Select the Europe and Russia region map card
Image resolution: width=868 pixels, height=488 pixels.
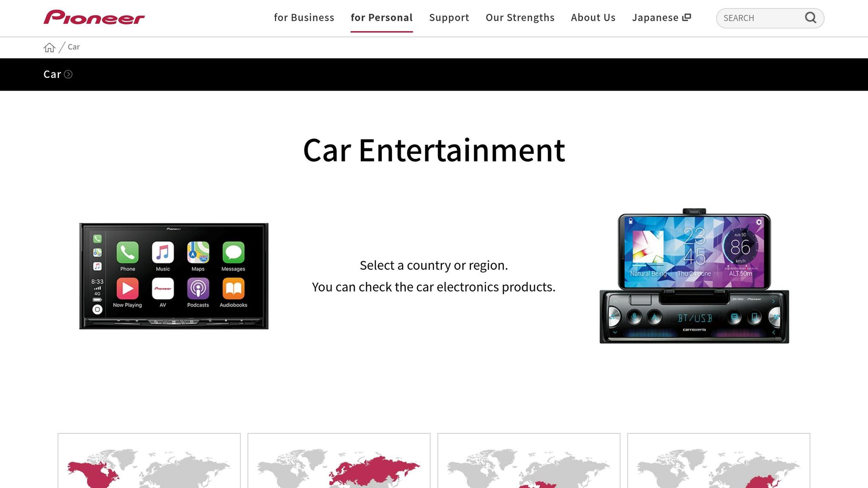[x=339, y=462]
